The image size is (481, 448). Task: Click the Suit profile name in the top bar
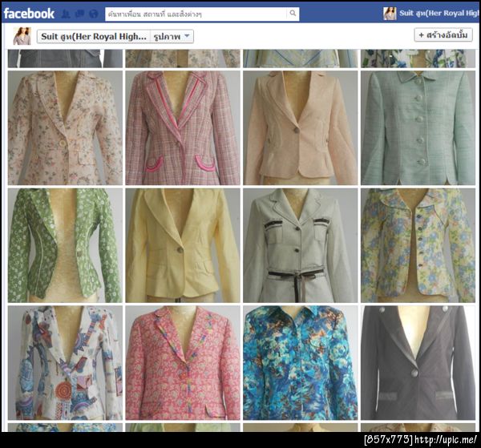click(x=439, y=13)
